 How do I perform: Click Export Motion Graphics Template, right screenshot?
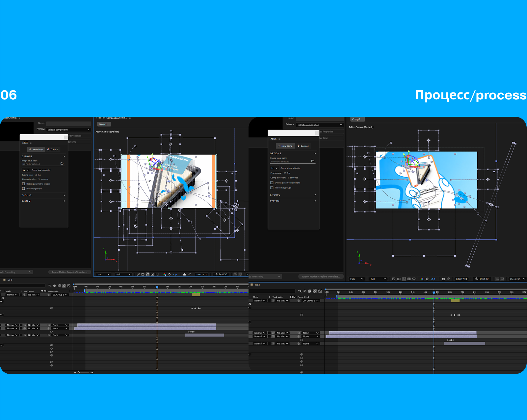click(x=321, y=277)
